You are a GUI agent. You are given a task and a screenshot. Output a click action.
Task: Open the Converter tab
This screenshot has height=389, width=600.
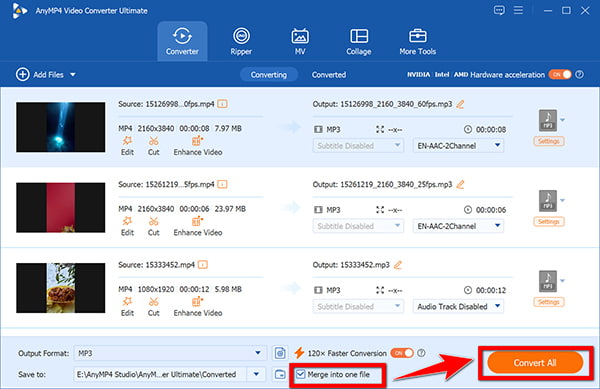[x=182, y=41]
